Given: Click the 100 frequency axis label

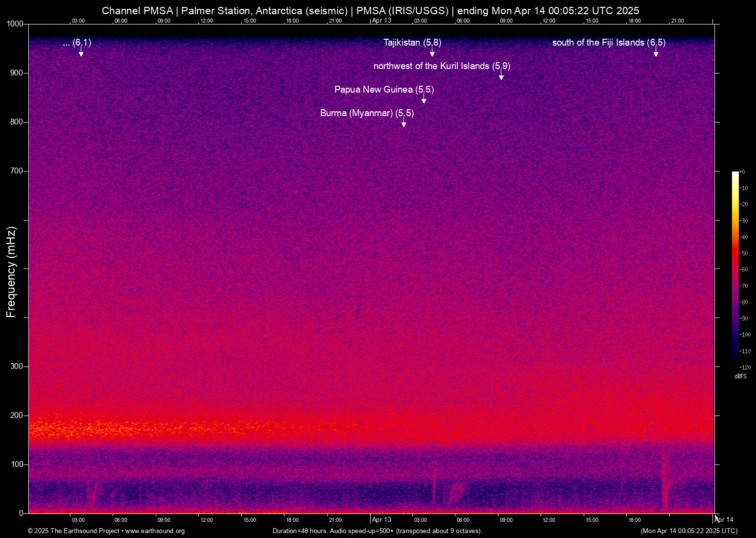Looking at the screenshot, I should 17,465.
